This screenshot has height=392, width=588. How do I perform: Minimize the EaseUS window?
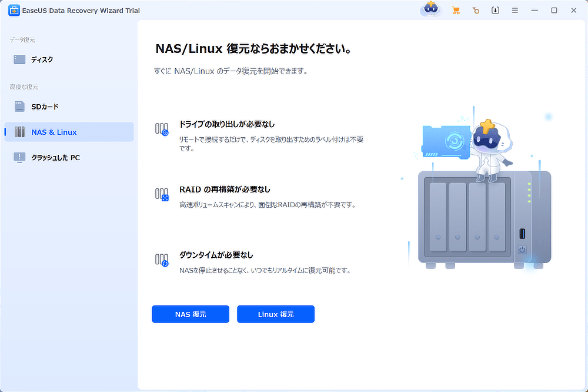[534, 11]
